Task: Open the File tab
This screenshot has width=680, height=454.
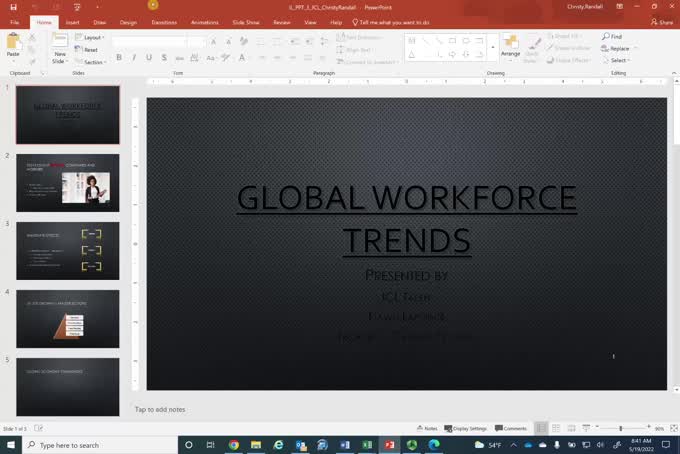Action: [14, 22]
